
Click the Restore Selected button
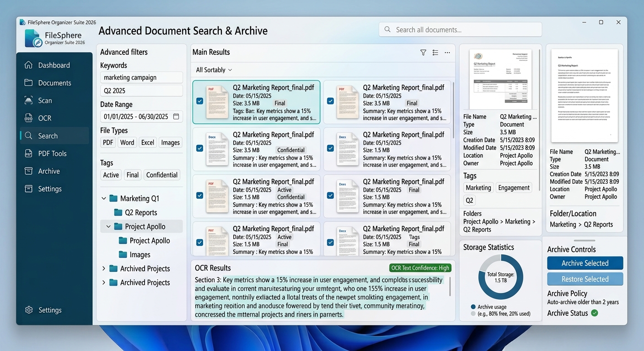coord(585,279)
